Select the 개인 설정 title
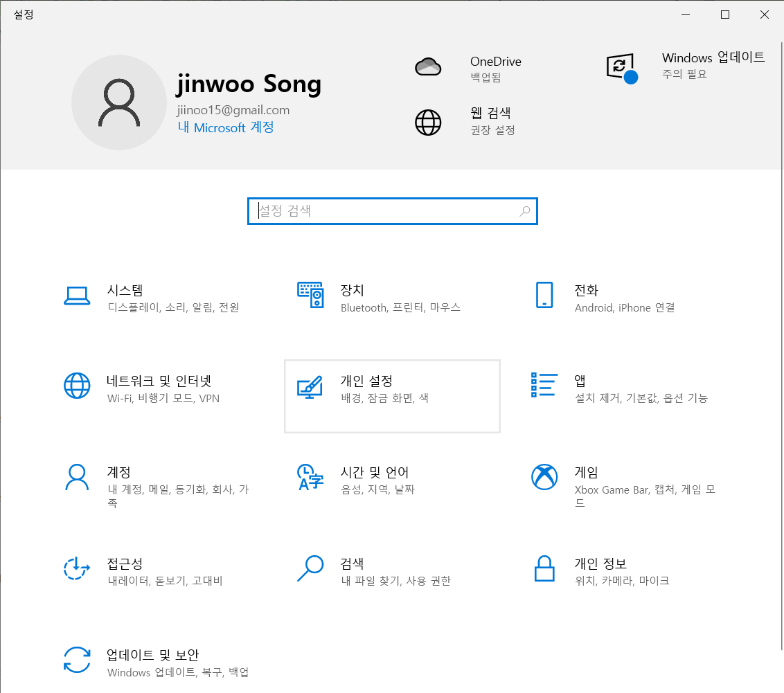 click(366, 381)
